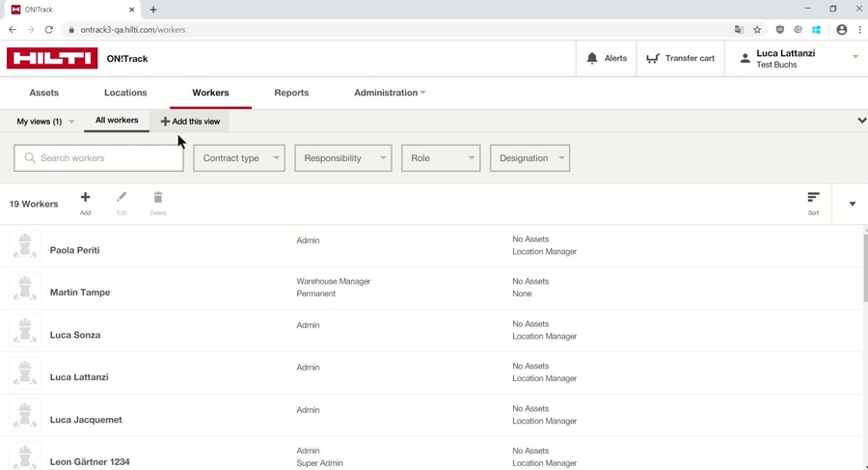Image resolution: width=868 pixels, height=470 pixels.
Task: Click the Hilti logo
Action: [52, 58]
